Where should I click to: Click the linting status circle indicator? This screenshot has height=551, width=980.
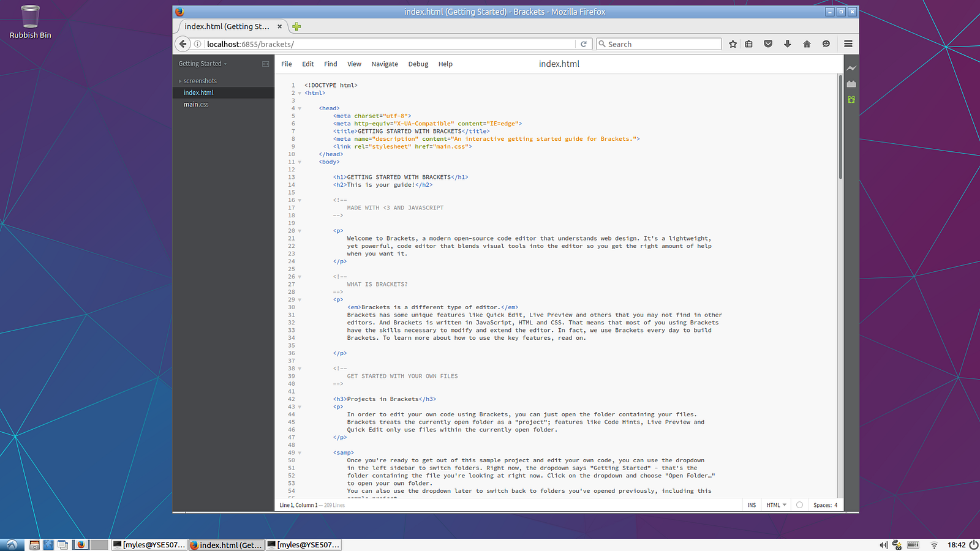(x=799, y=505)
